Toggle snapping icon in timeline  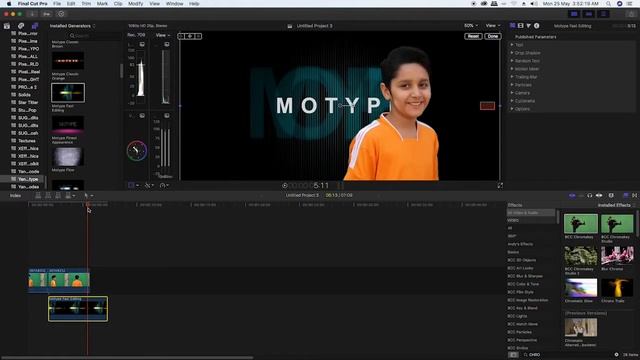[599, 196]
